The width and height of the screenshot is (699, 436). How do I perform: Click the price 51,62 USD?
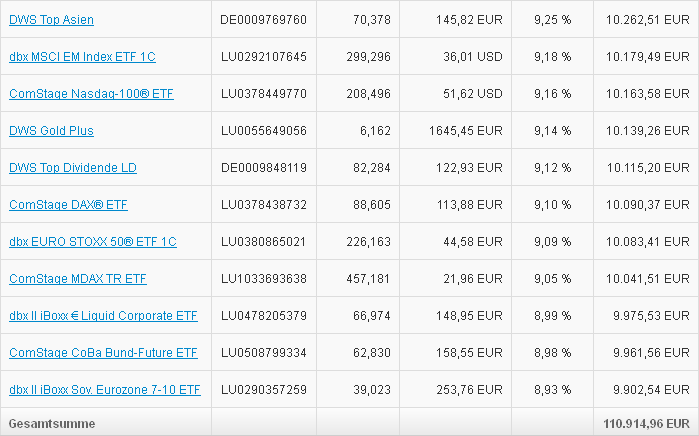pyautogui.click(x=473, y=94)
